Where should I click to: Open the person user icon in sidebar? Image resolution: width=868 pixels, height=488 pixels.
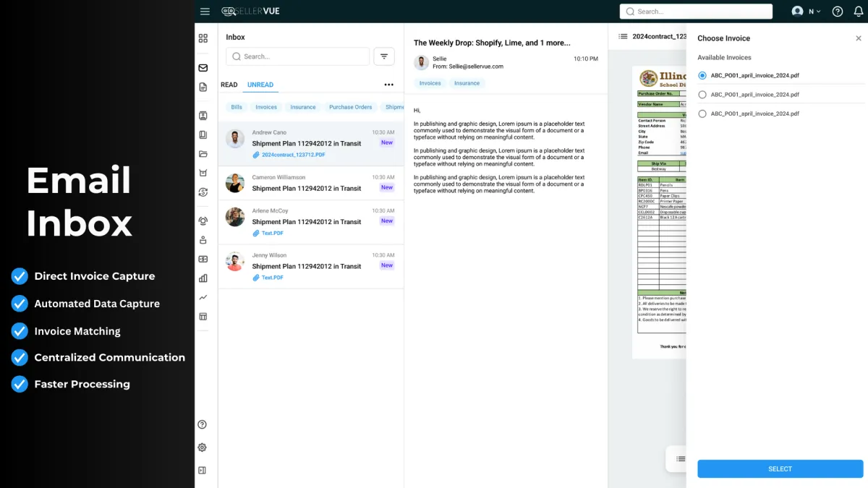coord(203,240)
